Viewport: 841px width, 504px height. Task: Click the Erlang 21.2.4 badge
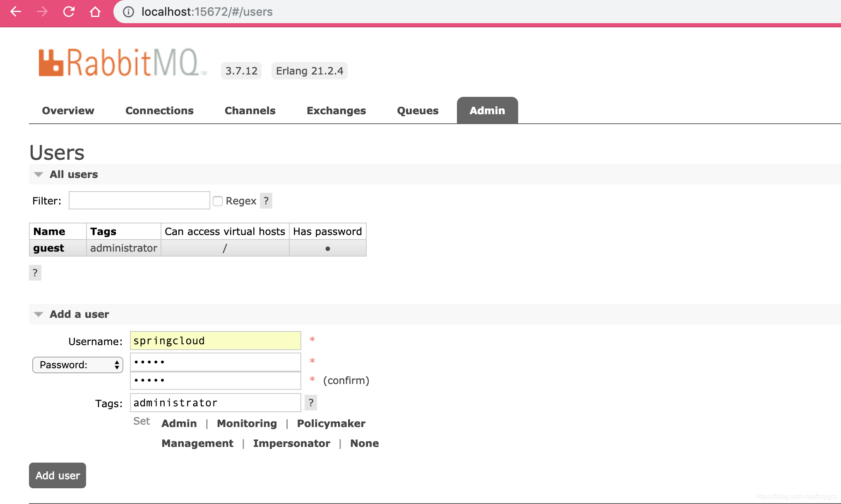[x=310, y=71]
